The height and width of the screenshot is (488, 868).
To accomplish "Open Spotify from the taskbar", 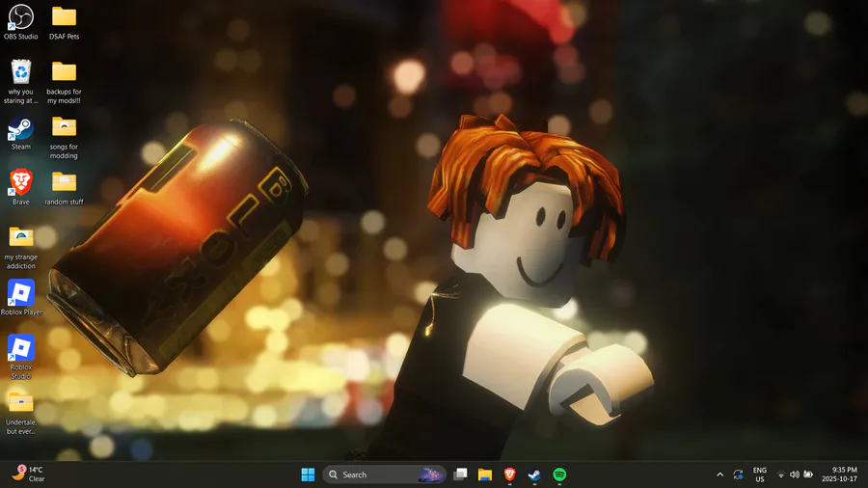I will [559, 474].
